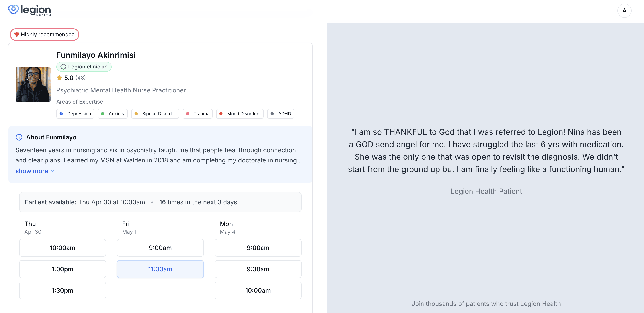The image size is (644, 313).
Task: Click the blue dot on Depression tag
Action: (x=62, y=113)
